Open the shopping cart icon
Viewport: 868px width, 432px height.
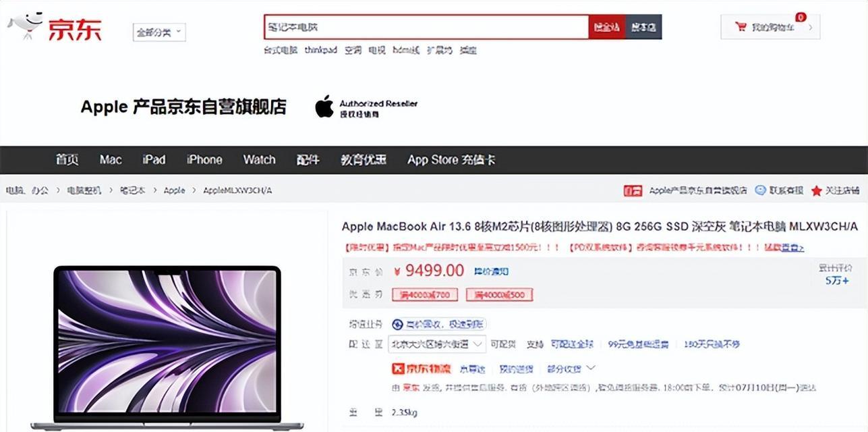(740, 27)
